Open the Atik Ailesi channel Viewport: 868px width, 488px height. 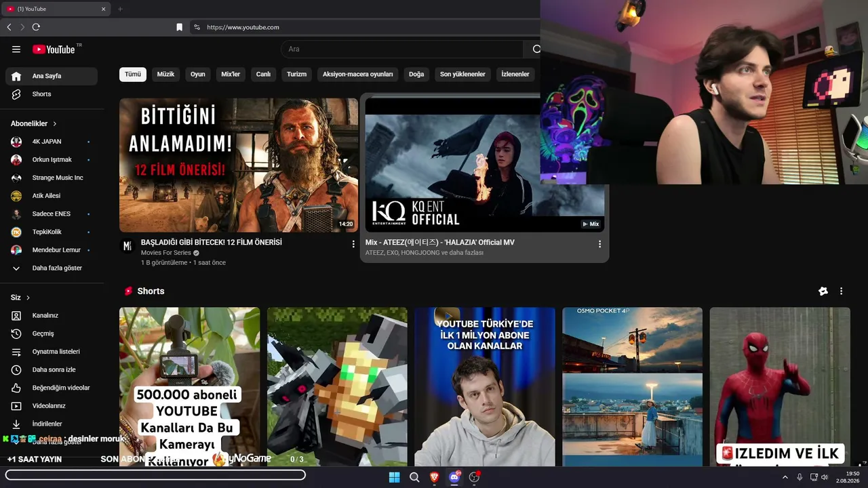[52, 196]
